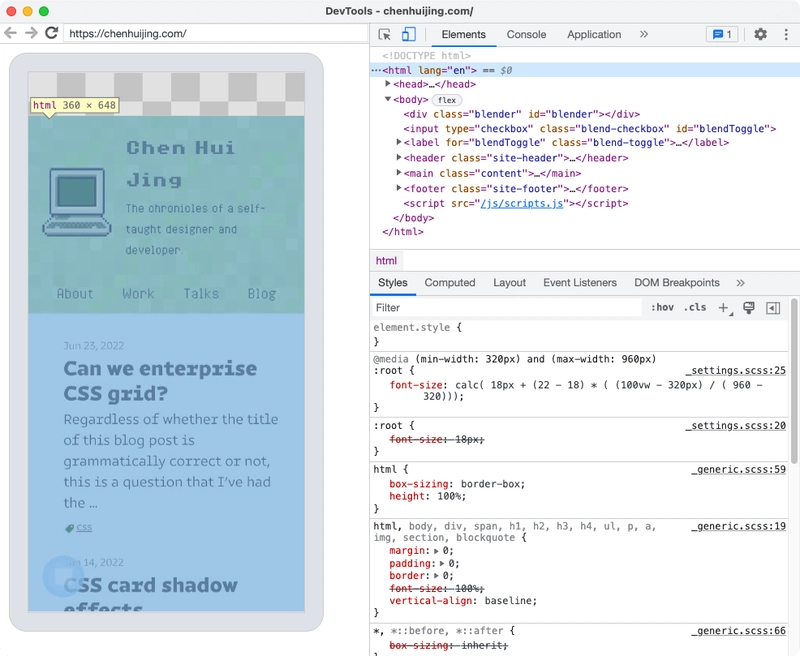Show more sidebar tabs next to DOM Breakpoints
The image size is (800, 656).
click(x=740, y=283)
